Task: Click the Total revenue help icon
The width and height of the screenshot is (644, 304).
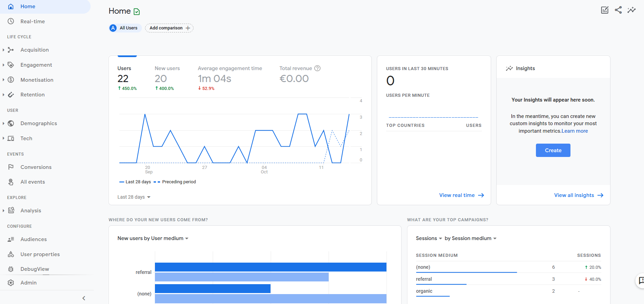Action: [317, 68]
